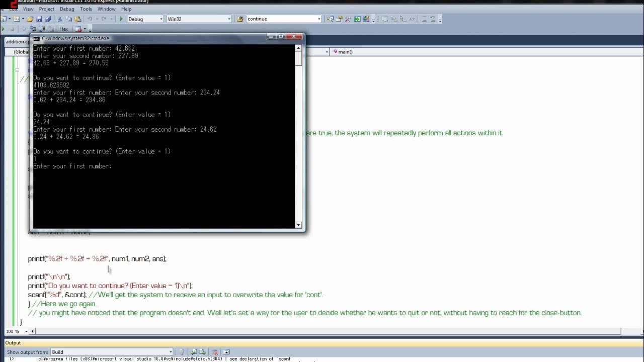Open the Debug menu
The image size is (644, 362).
(67, 9)
